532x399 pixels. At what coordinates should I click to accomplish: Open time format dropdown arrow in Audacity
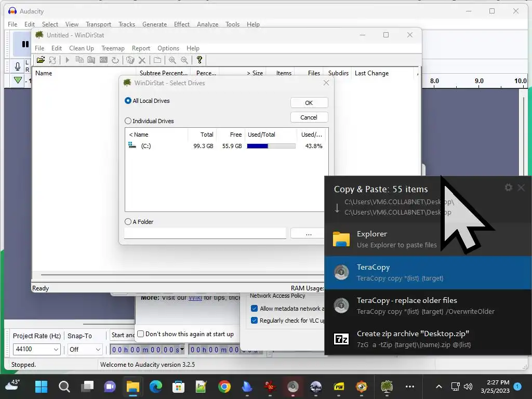(182, 349)
